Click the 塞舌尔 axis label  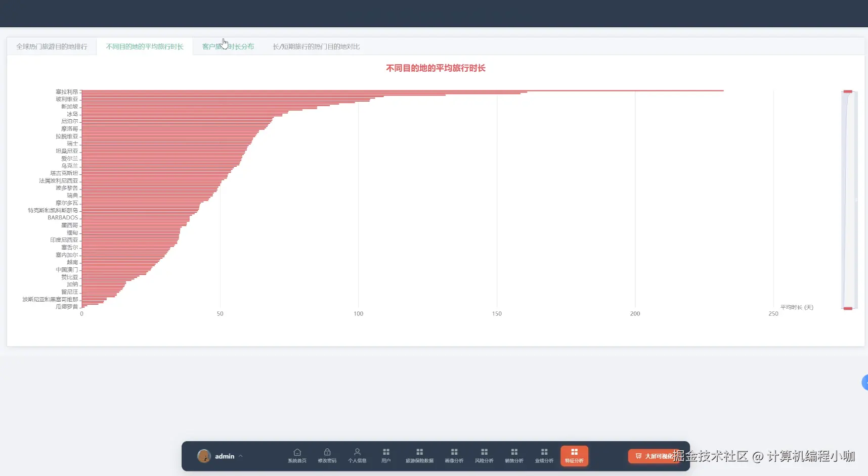(70, 248)
